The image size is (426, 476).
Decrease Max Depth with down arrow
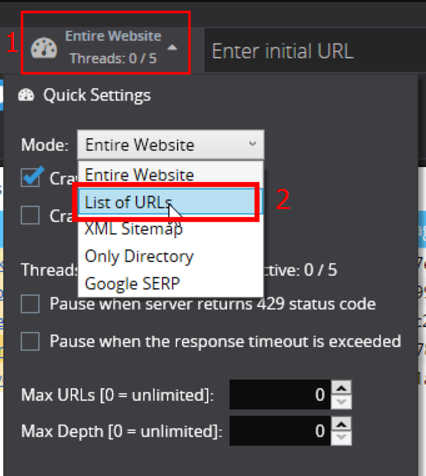(x=341, y=438)
